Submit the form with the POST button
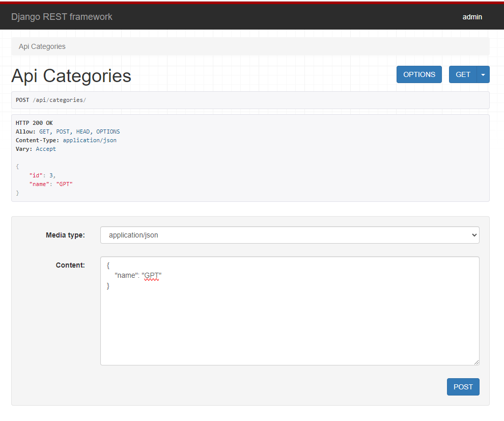The height and width of the screenshot is (421, 504). pyautogui.click(x=463, y=386)
